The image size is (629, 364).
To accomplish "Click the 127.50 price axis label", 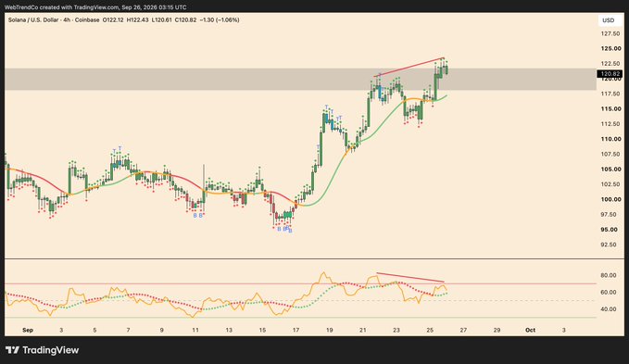I will point(610,33).
